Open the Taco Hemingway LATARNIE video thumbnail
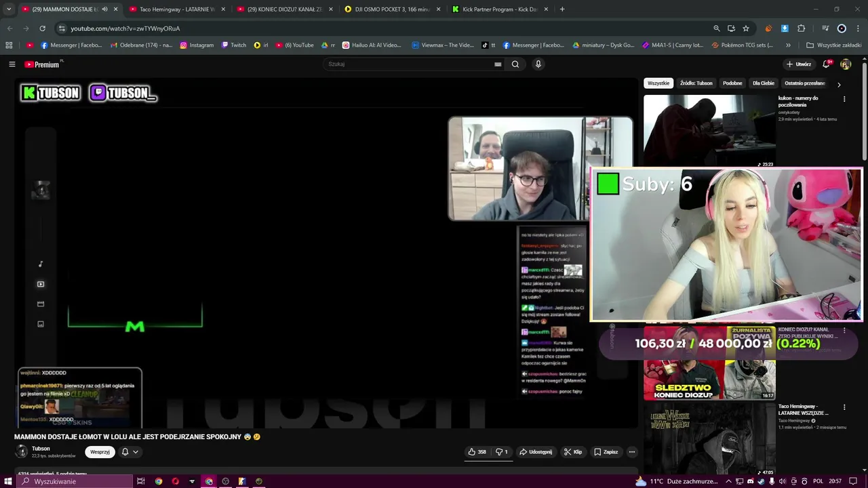Screen dimensions: 868x488 click(x=709, y=439)
